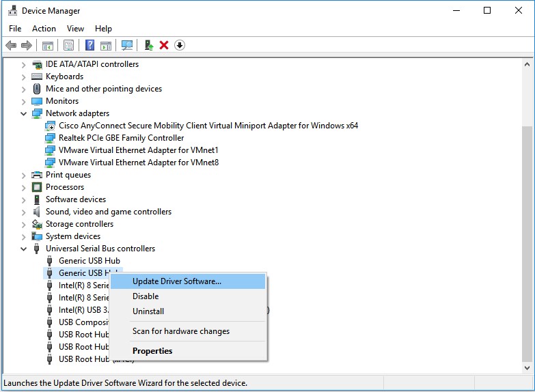Click the Monitors category icon
Screen dimensions: 535x392
click(37, 101)
